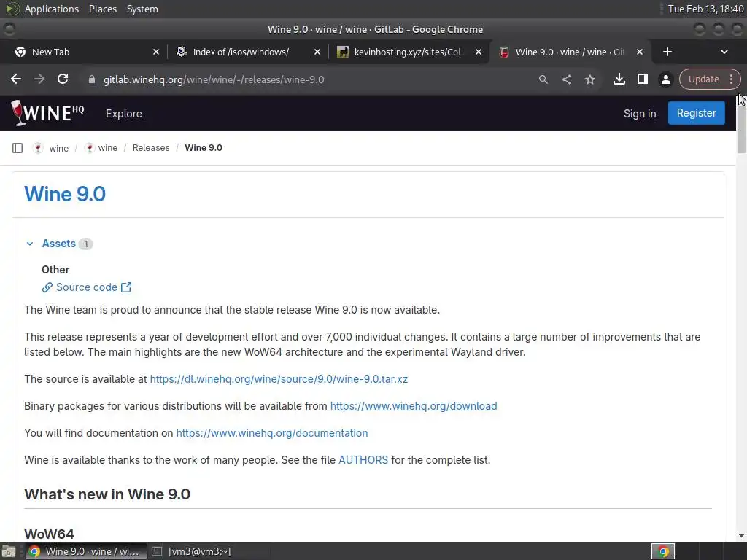
Task: Click the Explore link in the header
Action: coord(124,113)
